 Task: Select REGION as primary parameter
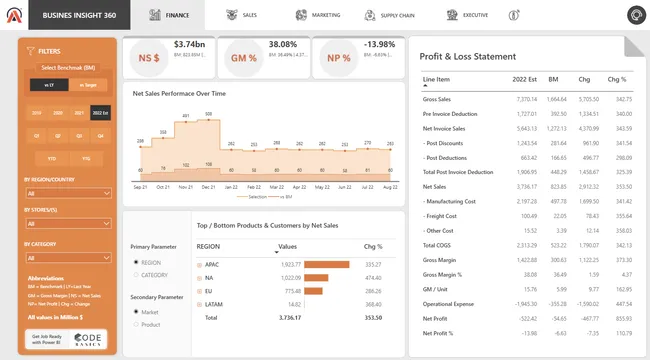(x=136, y=262)
